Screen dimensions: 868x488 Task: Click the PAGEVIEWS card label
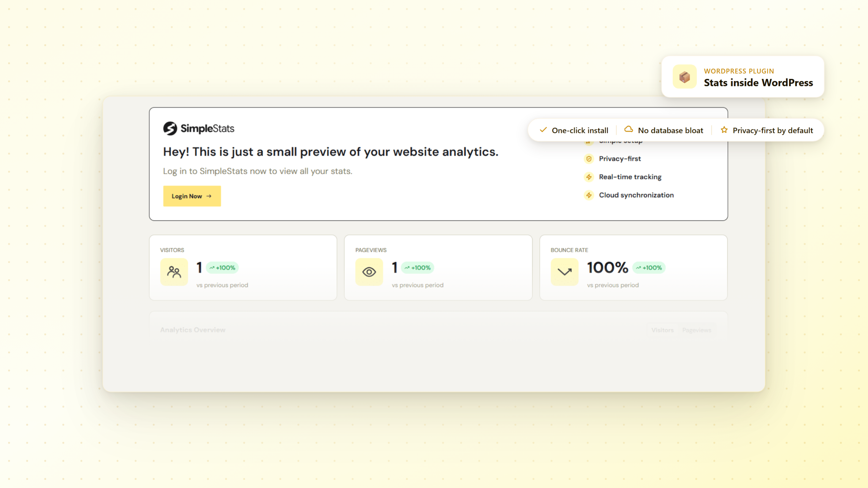click(x=371, y=250)
